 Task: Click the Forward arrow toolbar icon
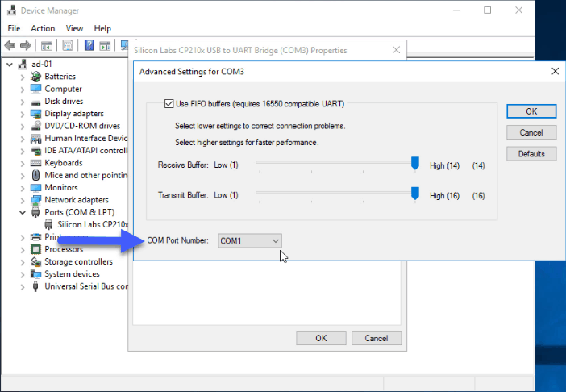click(25, 45)
